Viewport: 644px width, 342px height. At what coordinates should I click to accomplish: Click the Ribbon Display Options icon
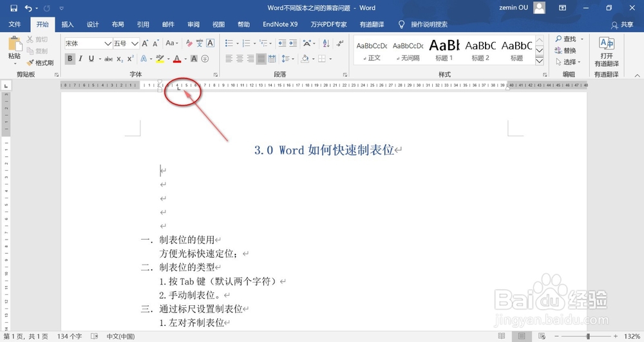(x=562, y=8)
